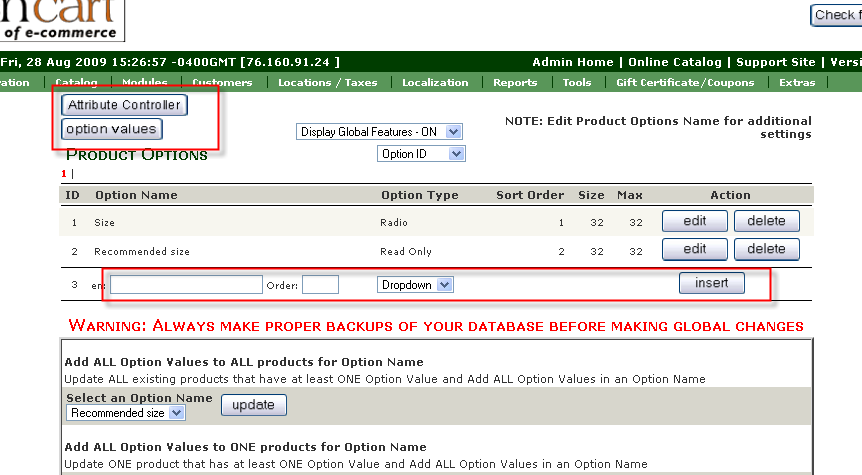This screenshot has width=862, height=475.
Task: Edit the Size product option
Action: tap(694, 221)
